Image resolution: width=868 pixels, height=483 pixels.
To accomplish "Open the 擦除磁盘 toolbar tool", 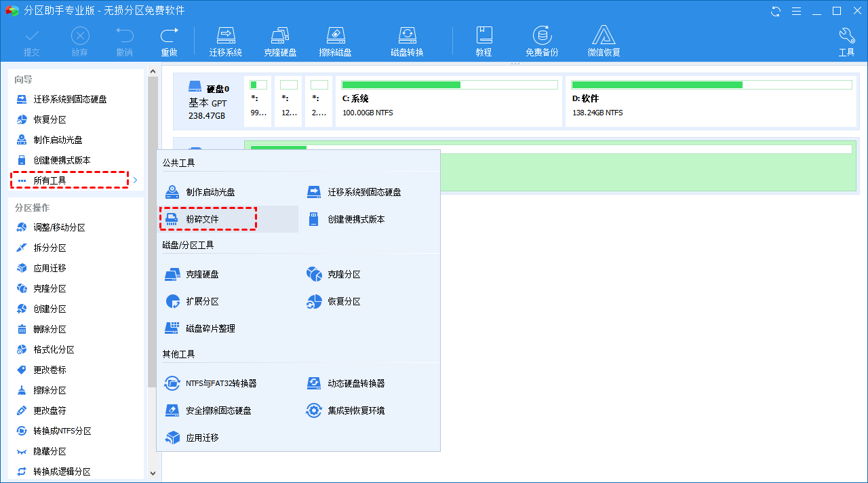I will [x=336, y=42].
